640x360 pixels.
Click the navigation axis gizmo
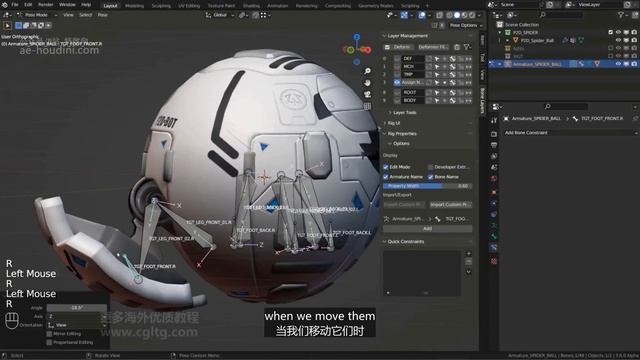point(357,49)
